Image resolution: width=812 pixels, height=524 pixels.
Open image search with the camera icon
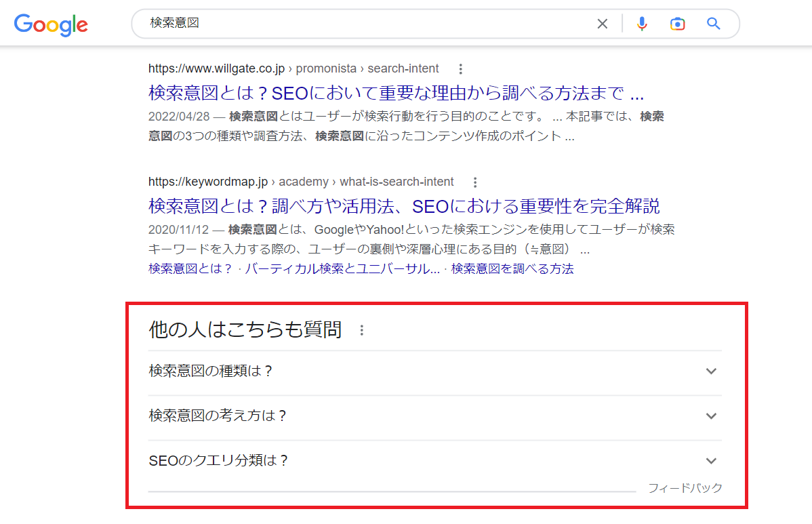(x=677, y=24)
